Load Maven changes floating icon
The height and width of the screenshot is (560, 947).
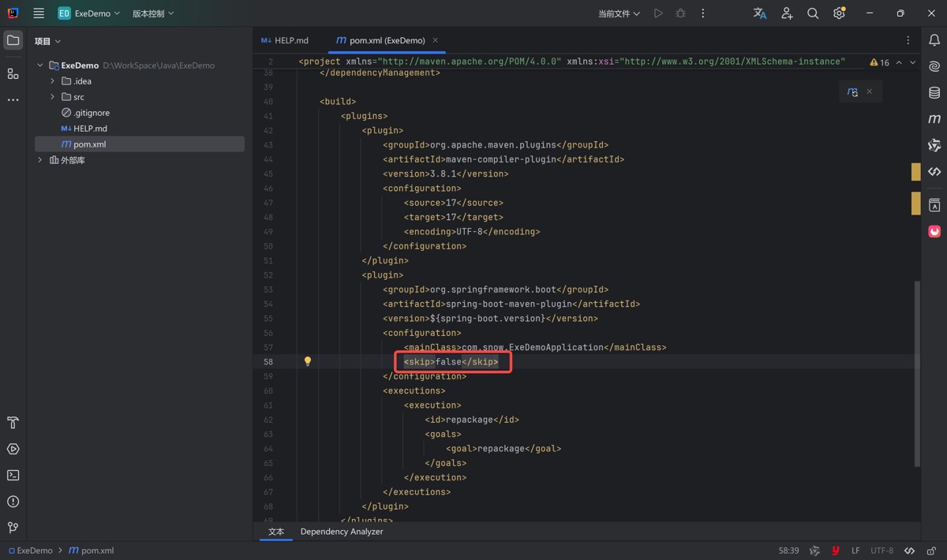tap(852, 92)
